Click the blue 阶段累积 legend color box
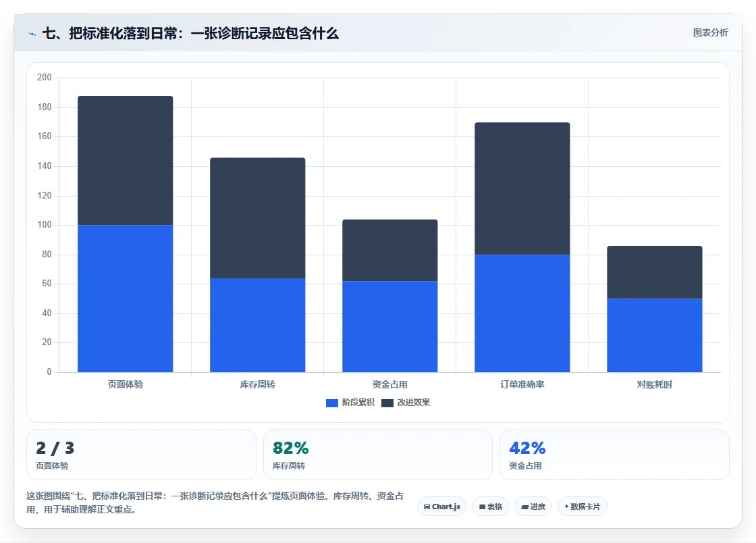 pyautogui.click(x=331, y=403)
